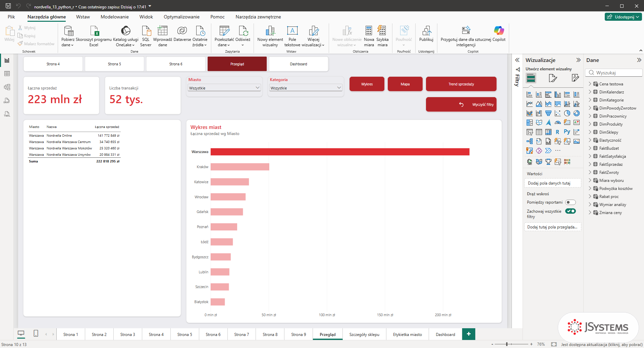Click Pobierz dane ribbon icon
644x348 pixels.
click(x=68, y=36)
